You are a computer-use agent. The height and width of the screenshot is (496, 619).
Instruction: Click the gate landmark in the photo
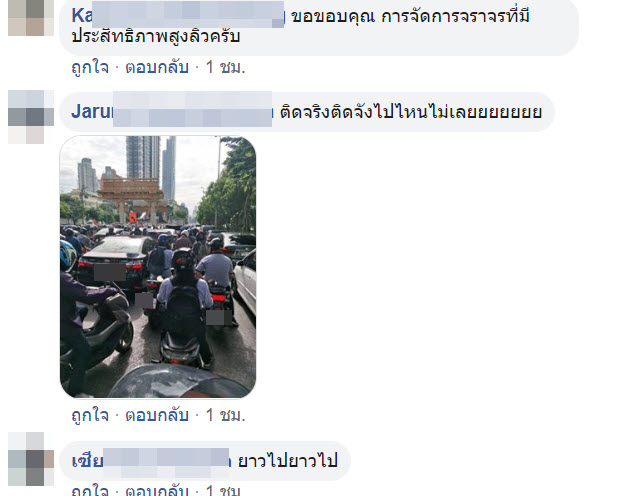131,199
